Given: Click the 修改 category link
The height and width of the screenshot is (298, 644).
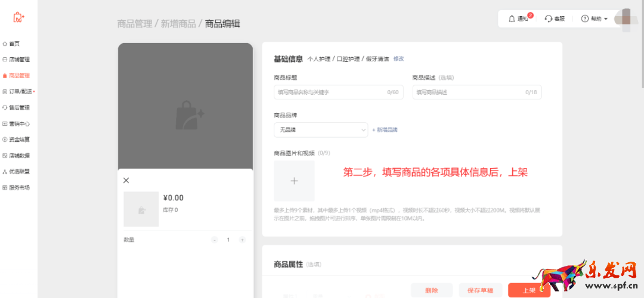Looking at the screenshot, I should point(398,58).
